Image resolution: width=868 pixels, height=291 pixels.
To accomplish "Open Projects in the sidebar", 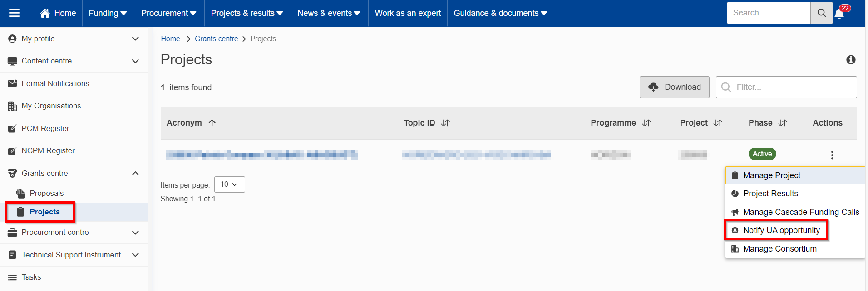I will point(44,212).
